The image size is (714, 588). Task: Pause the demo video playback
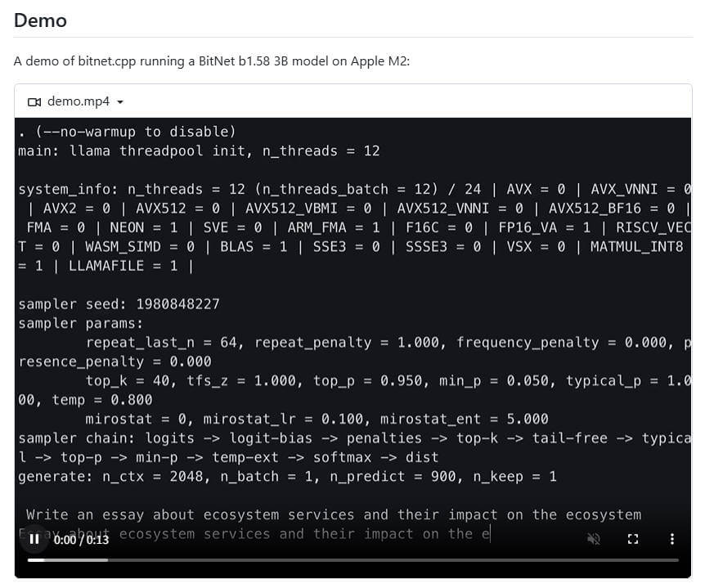point(34,539)
